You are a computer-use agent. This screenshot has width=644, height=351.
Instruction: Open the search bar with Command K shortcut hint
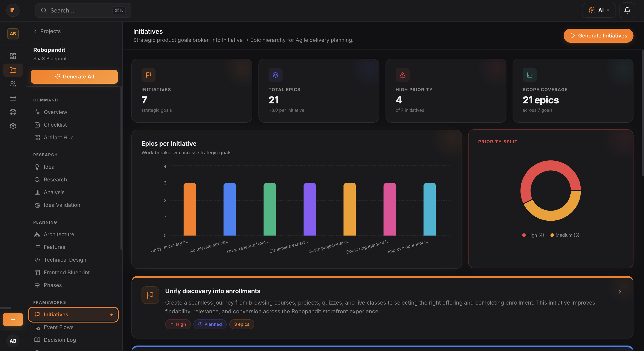click(83, 10)
